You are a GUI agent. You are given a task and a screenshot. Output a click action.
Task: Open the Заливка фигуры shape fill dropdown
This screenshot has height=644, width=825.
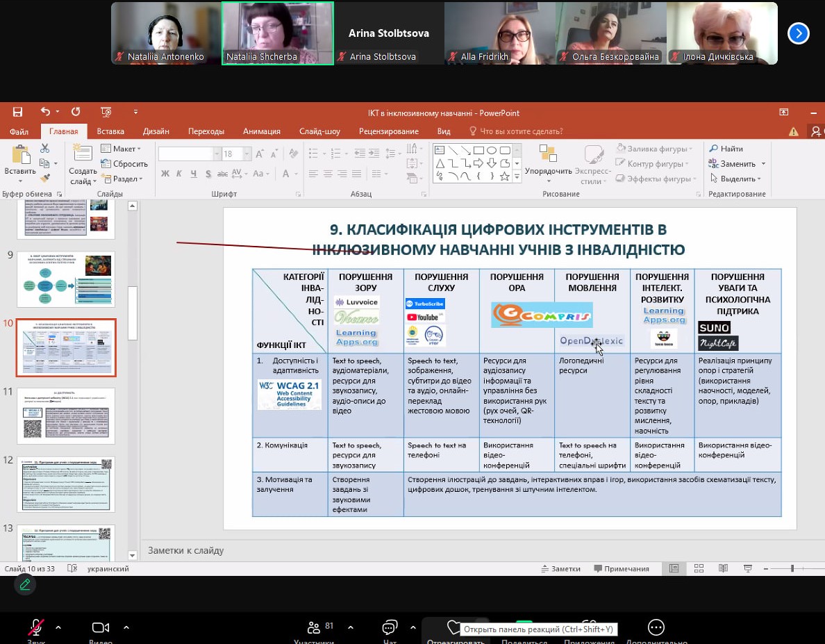coord(654,149)
